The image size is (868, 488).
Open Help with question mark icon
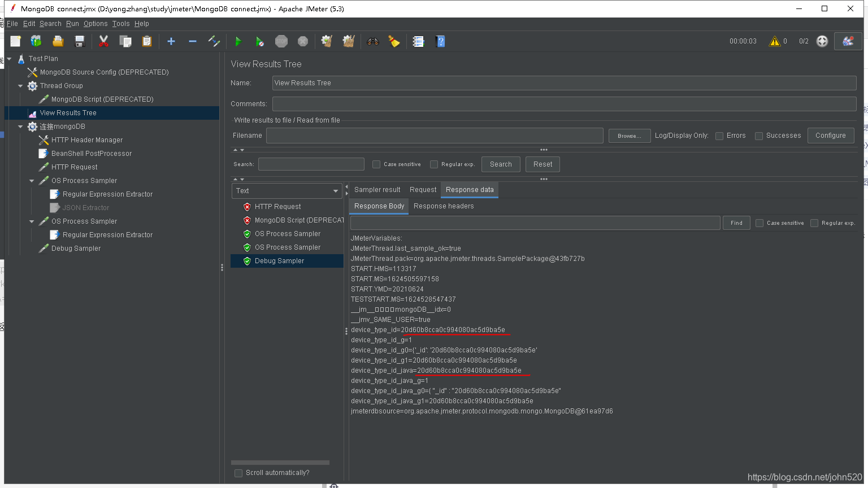coord(440,41)
